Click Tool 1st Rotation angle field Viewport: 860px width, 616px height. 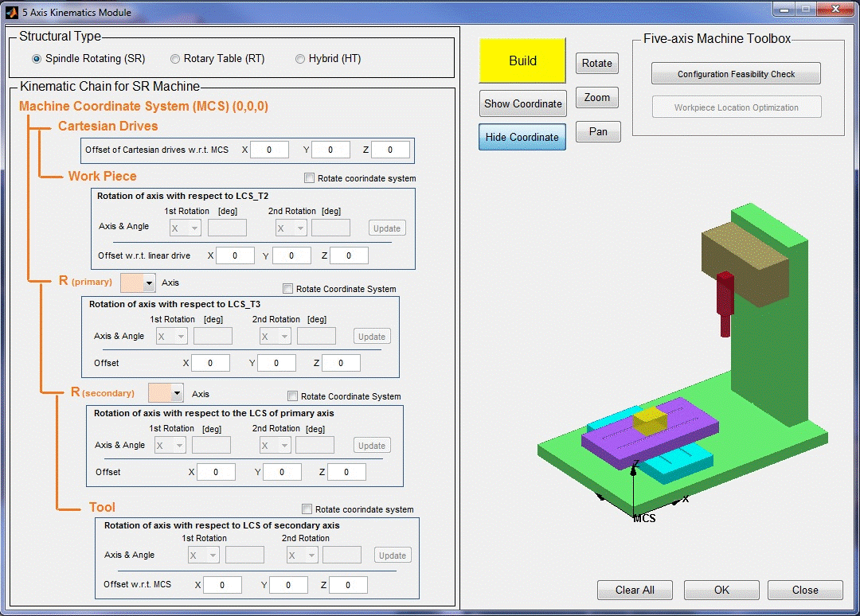point(244,556)
